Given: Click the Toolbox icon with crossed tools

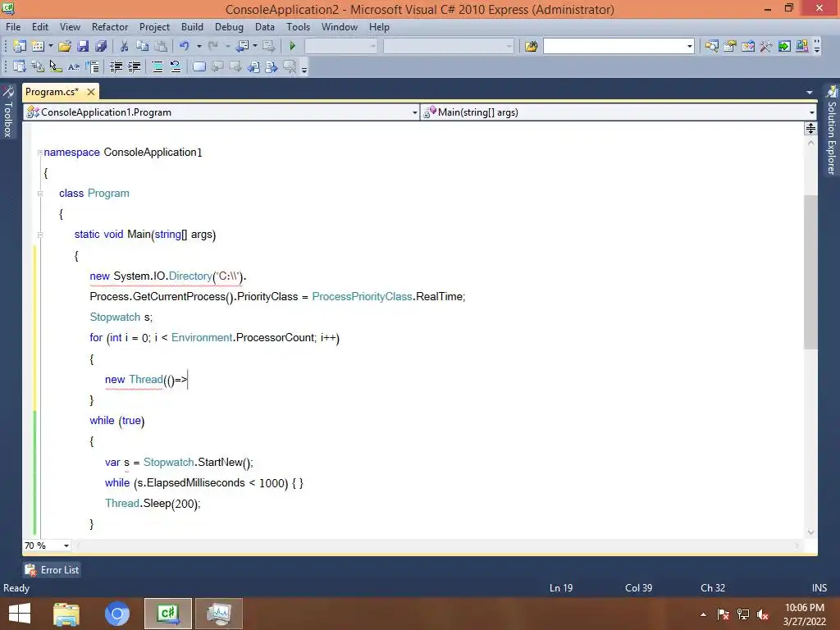Looking at the screenshot, I should [x=766, y=46].
